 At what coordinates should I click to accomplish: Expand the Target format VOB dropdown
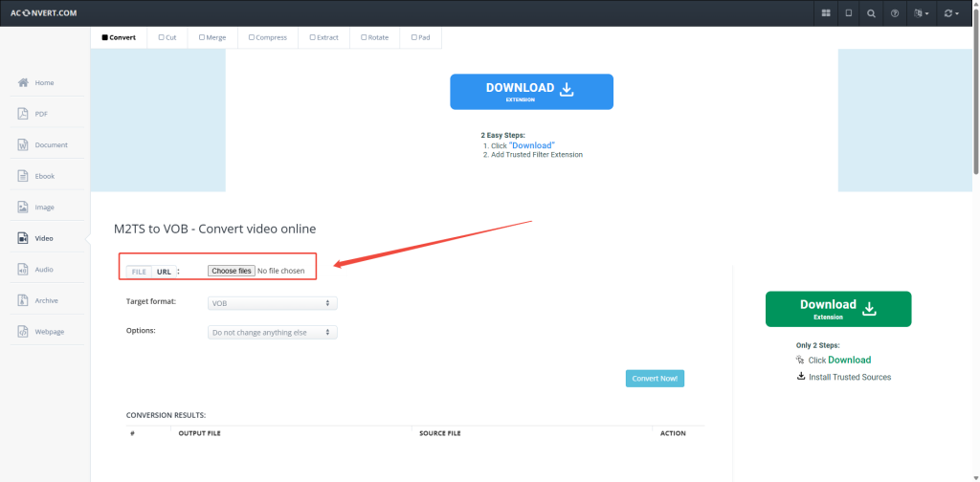pos(273,303)
